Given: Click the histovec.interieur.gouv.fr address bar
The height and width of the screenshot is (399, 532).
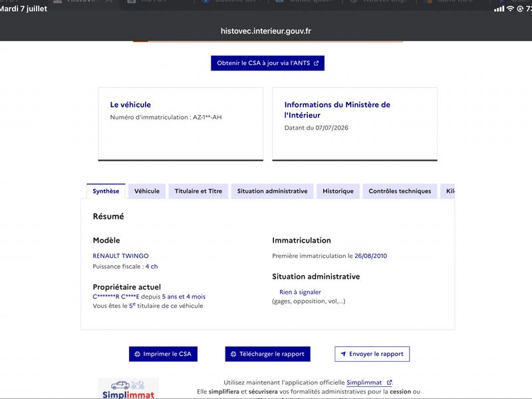Looking at the screenshot, I should [x=266, y=31].
